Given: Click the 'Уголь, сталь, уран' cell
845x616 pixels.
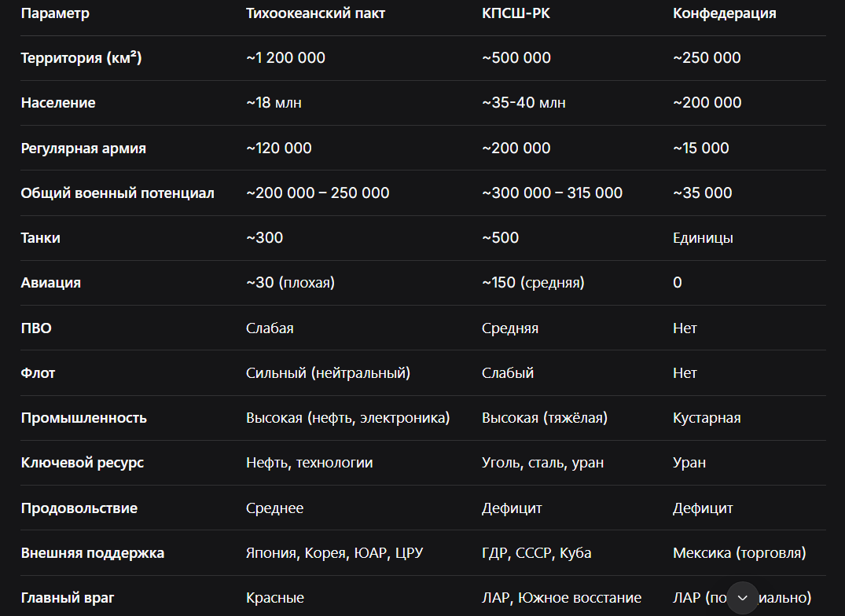Looking at the screenshot, I should pos(542,463).
